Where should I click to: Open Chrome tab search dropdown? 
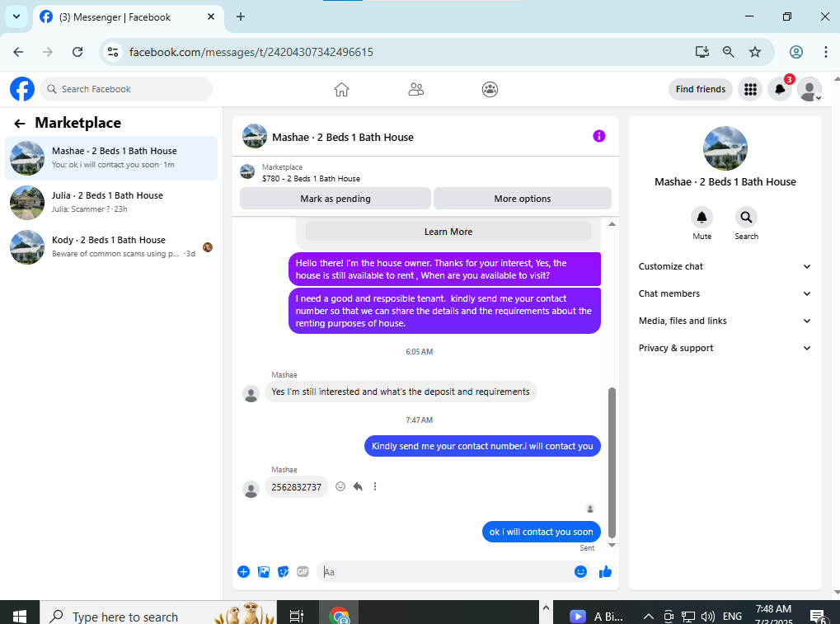pos(16,16)
